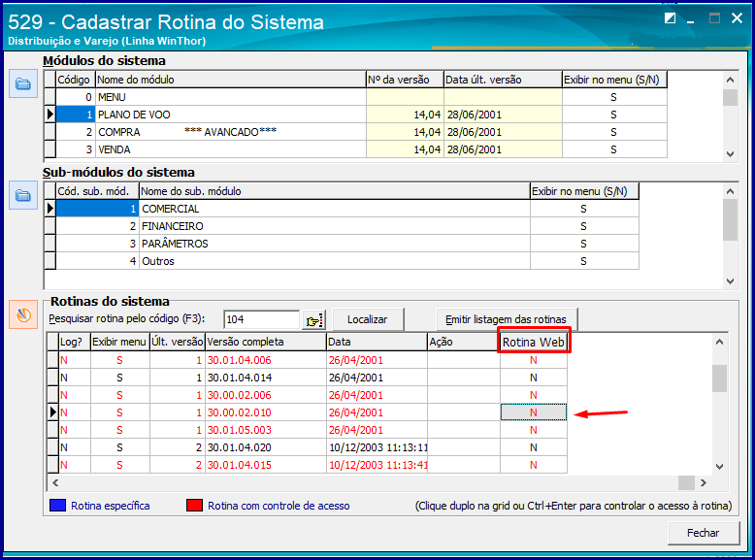Click date cell 10/12/2003 11:13:11
Image resolution: width=755 pixels, height=560 pixels.
(x=377, y=447)
